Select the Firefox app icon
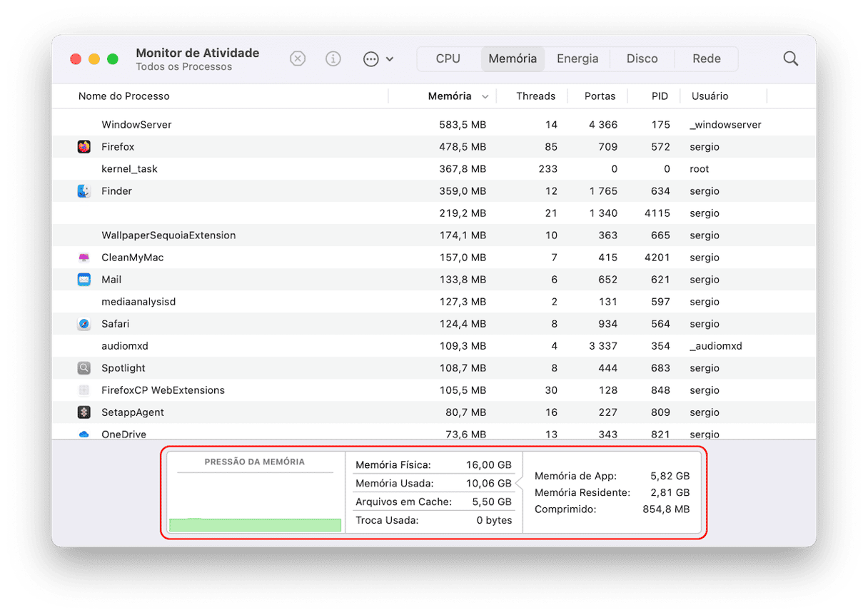The image size is (868, 615). pyautogui.click(x=84, y=147)
